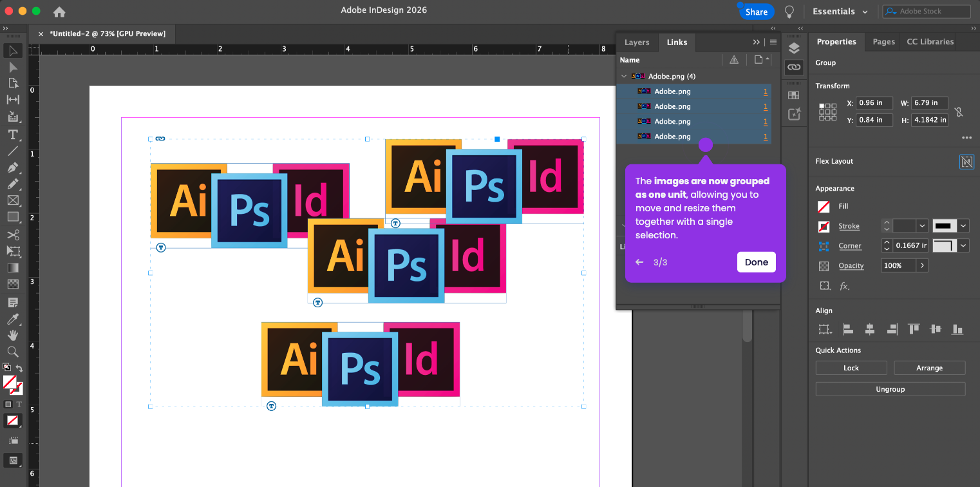The height and width of the screenshot is (487, 980).
Task: Open the Align To options dropdown
Action: (825, 329)
